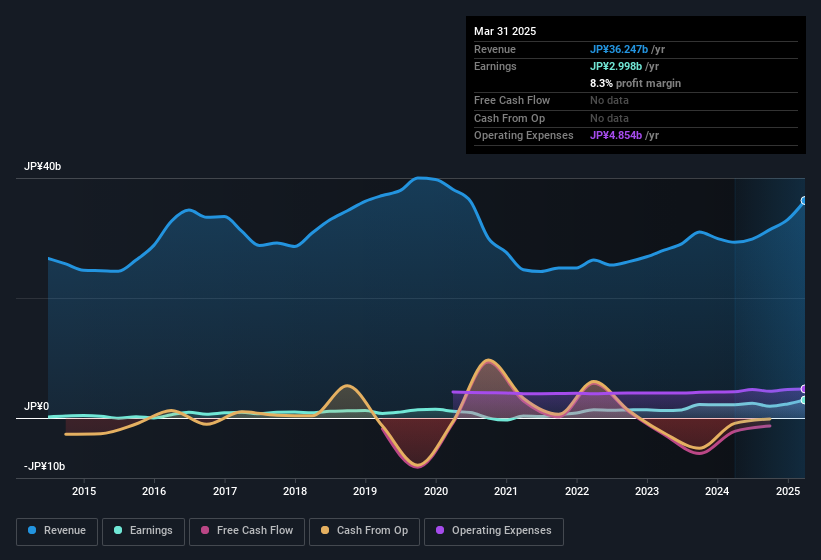Image resolution: width=821 pixels, height=560 pixels.
Task: Click the 2021 x-axis label
Action: point(506,491)
